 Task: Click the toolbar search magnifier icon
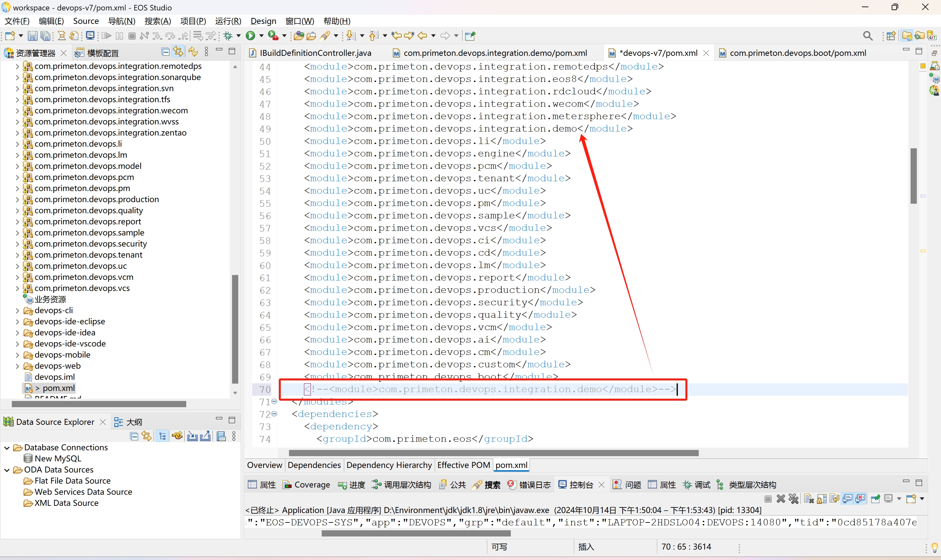(x=868, y=36)
